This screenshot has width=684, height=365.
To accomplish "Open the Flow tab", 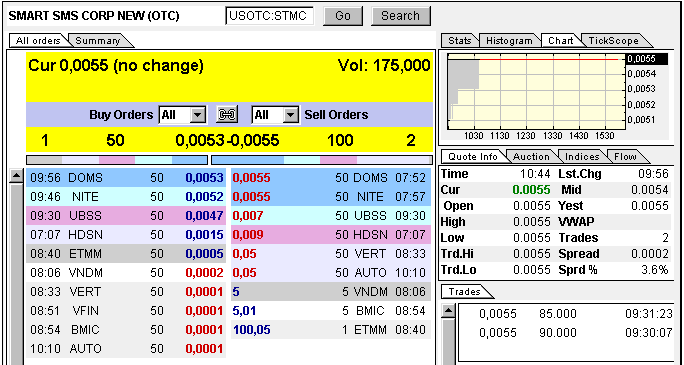I will pyautogui.click(x=625, y=156).
